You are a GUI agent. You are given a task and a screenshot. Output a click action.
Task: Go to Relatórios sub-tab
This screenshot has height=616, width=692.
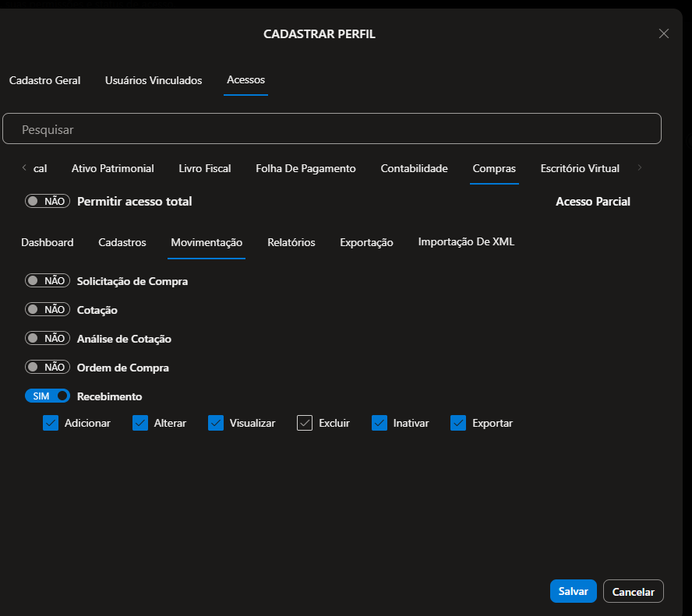(291, 242)
